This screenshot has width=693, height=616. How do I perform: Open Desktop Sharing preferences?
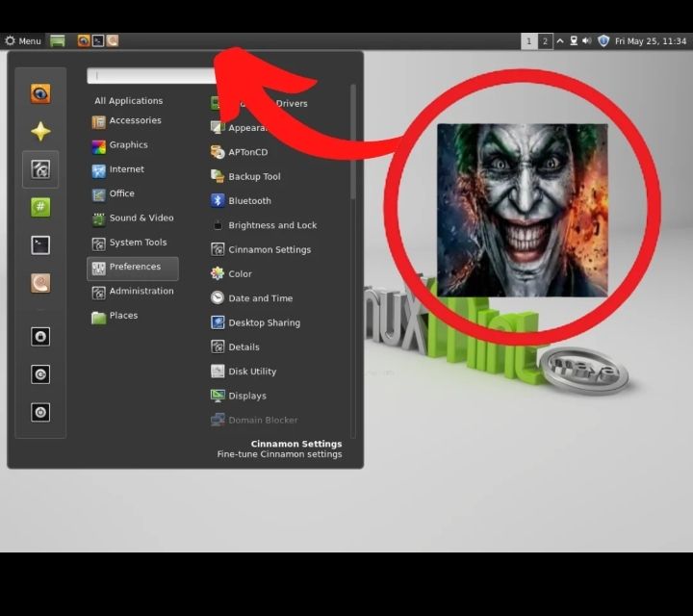tap(255, 323)
